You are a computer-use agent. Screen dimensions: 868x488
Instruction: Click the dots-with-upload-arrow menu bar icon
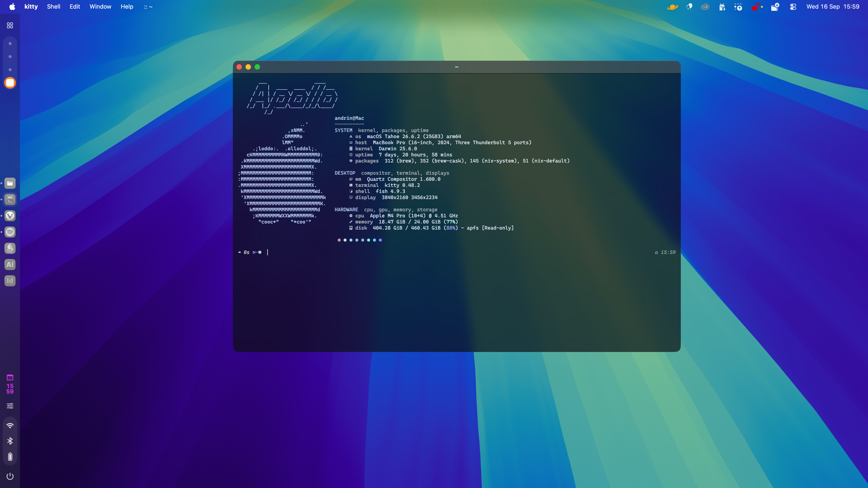point(738,7)
